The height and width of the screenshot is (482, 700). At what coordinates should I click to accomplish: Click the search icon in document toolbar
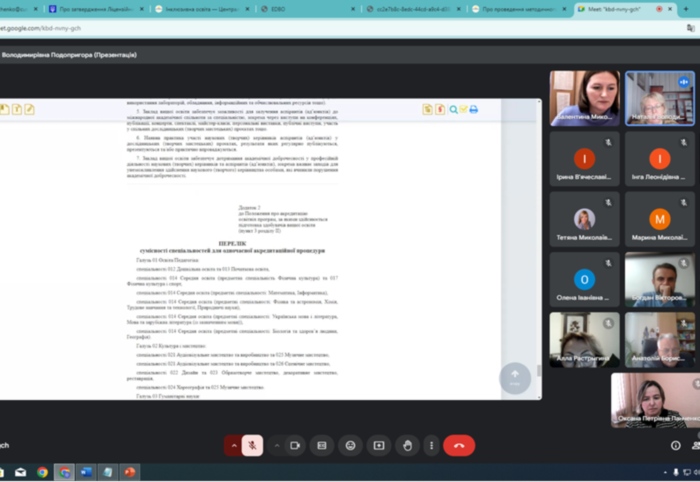pos(453,109)
